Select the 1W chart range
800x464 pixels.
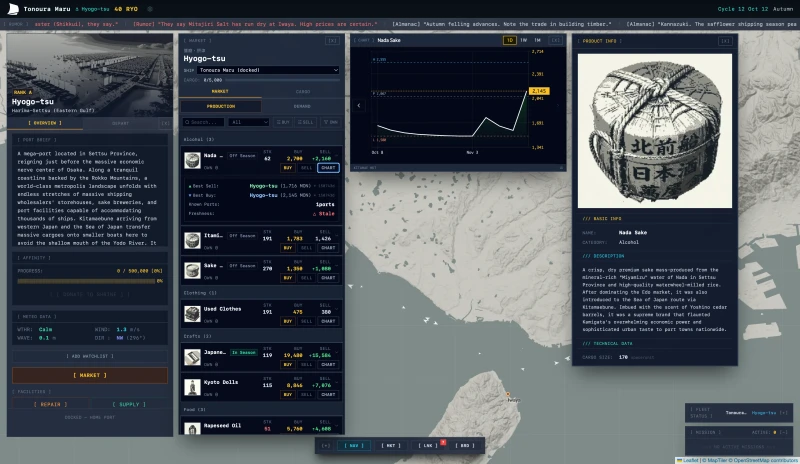coord(523,40)
